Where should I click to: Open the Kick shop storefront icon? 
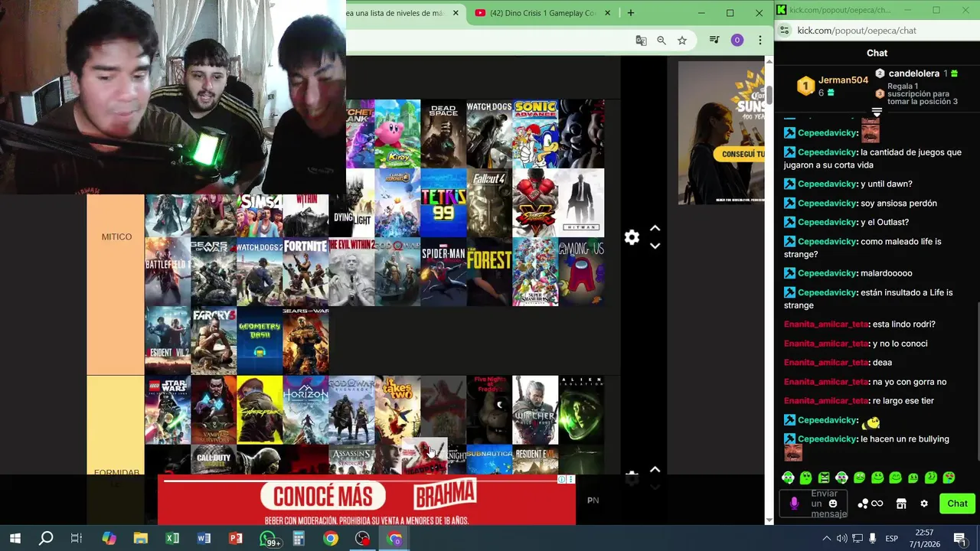(x=901, y=504)
